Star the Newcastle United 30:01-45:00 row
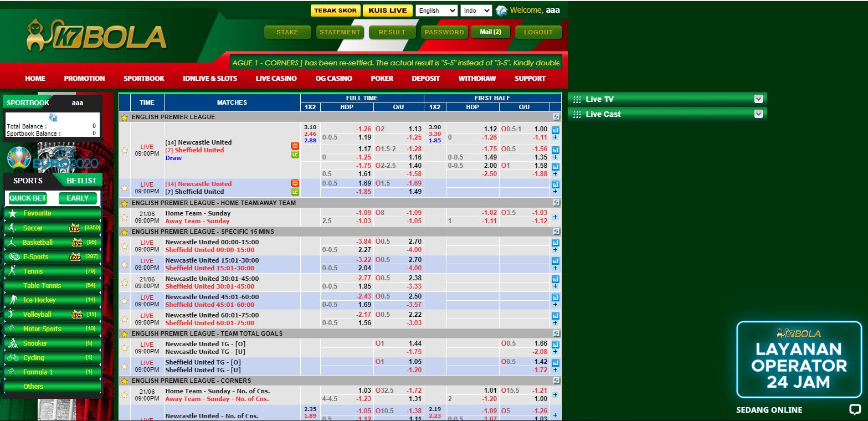The width and height of the screenshot is (868, 421). (125, 283)
